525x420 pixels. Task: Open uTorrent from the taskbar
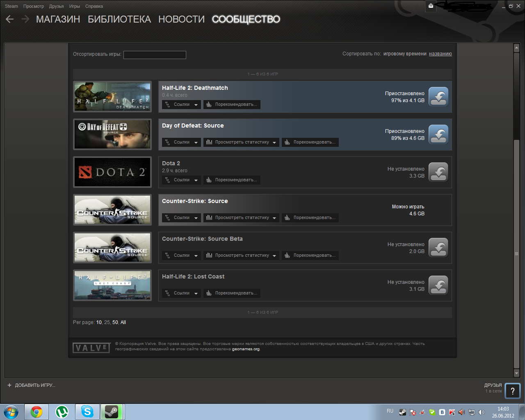pos(62,411)
